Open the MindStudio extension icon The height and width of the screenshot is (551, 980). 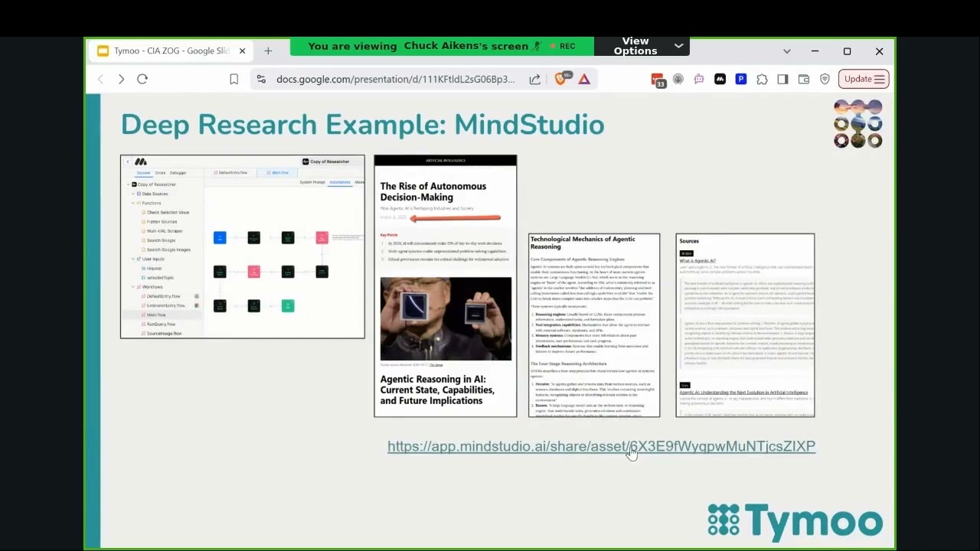click(x=720, y=79)
